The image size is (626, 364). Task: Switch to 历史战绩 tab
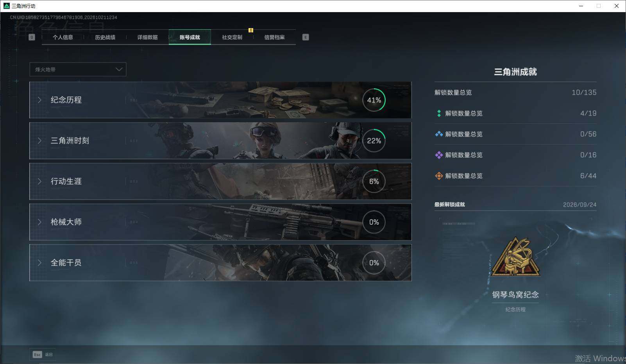[x=105, y=37]
